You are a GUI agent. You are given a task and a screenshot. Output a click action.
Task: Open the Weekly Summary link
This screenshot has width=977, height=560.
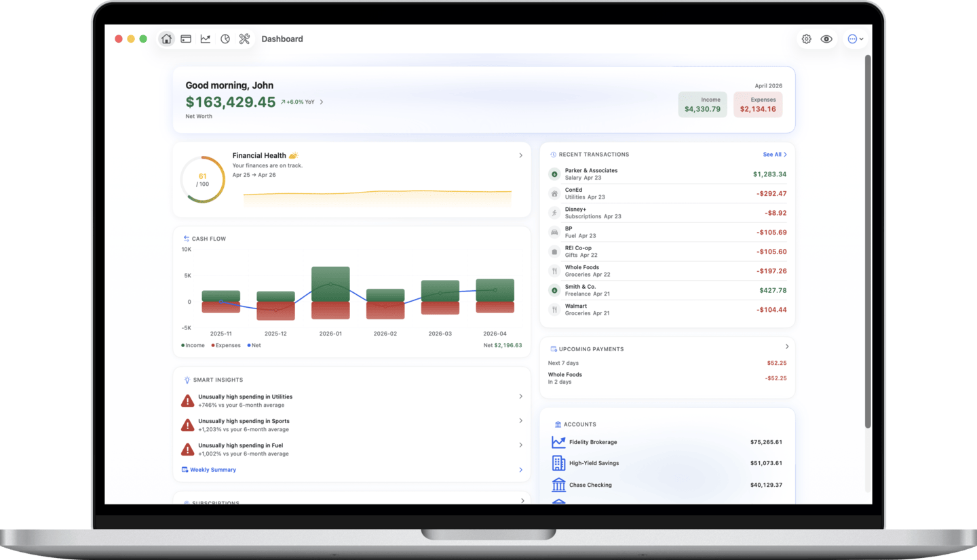click(x=213, y=470)
